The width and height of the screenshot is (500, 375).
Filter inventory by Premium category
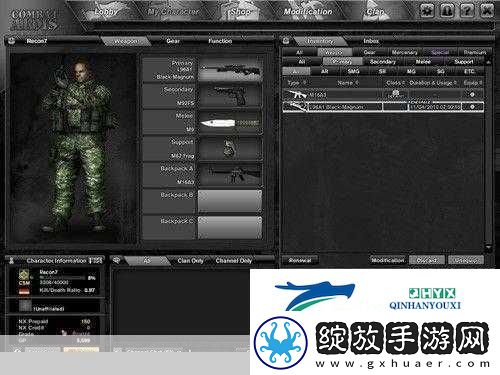click(x=475, y=52)
